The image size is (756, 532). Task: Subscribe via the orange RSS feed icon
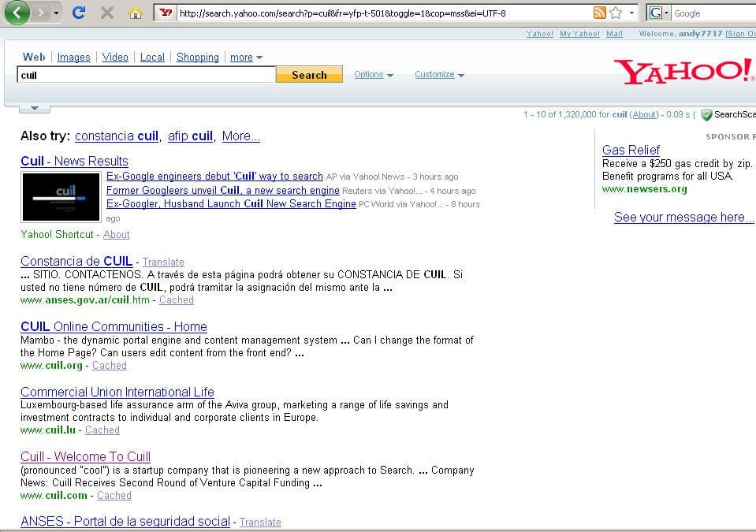point(599,13)
